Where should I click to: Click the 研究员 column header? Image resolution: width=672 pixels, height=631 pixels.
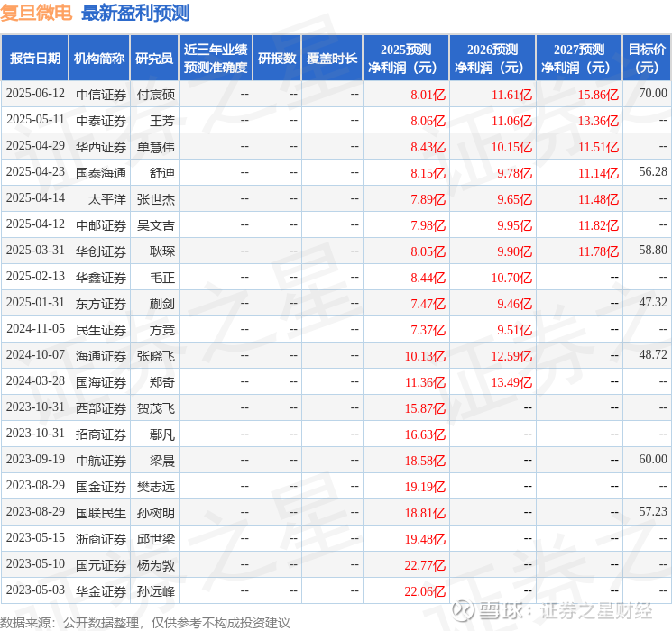(154, 59)
